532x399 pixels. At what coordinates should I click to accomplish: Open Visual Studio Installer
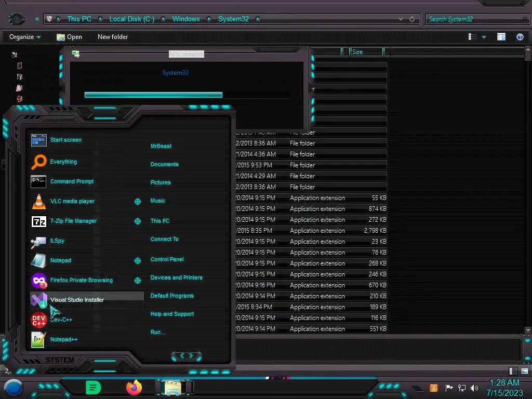[87, 300]
